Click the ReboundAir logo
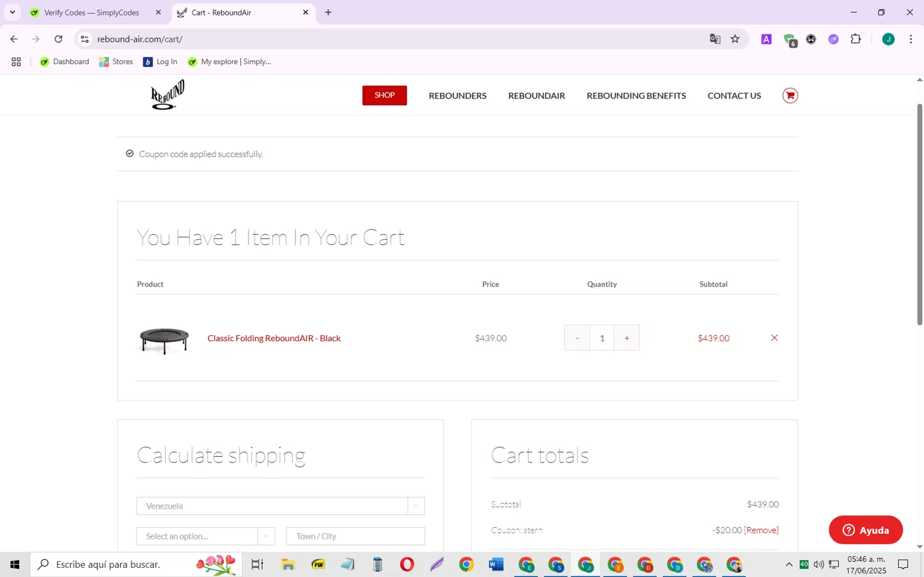 [x=168, y=95]
